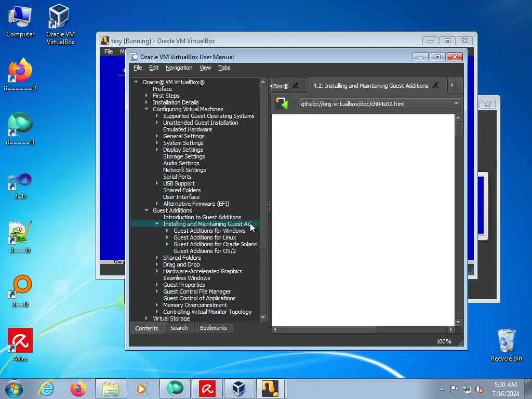Close the 4.2 Installing and Maintaining tab via its icon
The height and width of the screenshot is (399, 532).
pyautogui.click(x=436, y=86)
